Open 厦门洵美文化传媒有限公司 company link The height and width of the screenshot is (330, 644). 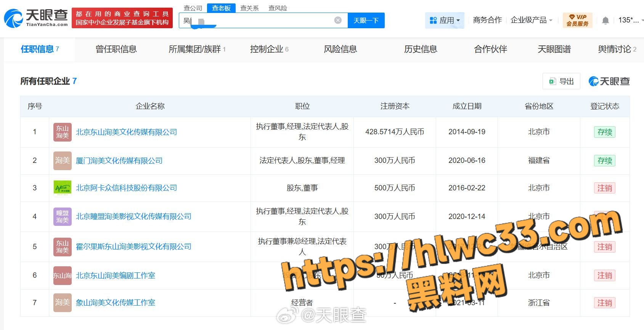pyautogui.click(x=119, y=161)
